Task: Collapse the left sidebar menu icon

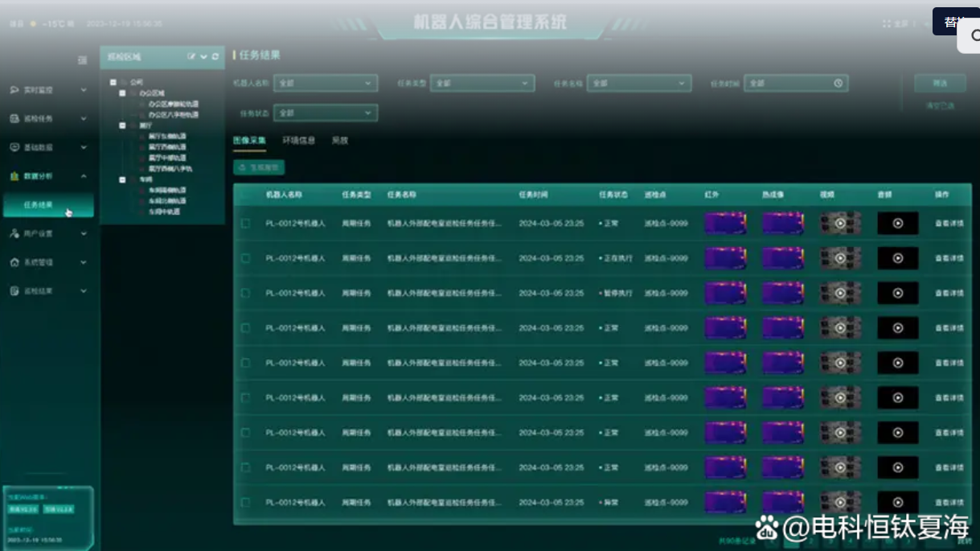Action: point(82,60)
